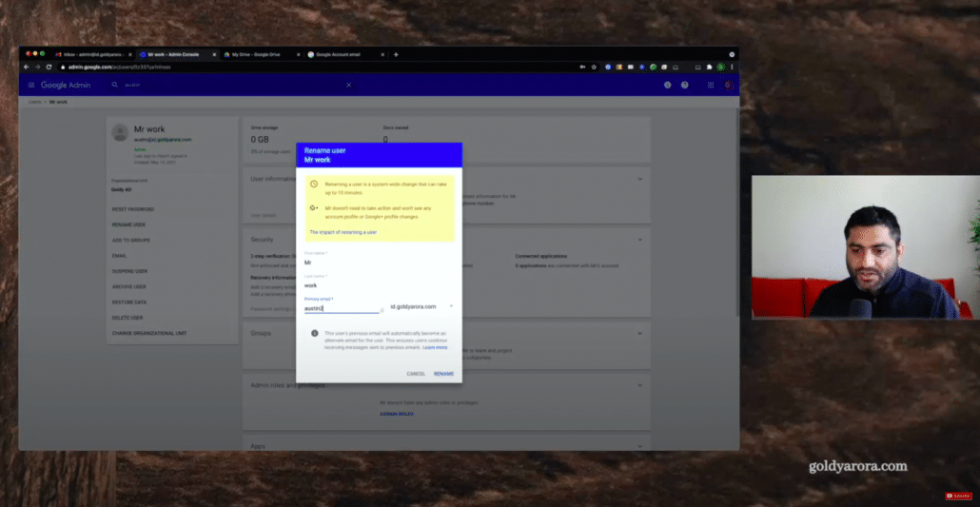Click the Primary email field containing austin2
Image resolution: width=980 pixels, height=507 pixels.
(x=342, y=308)
